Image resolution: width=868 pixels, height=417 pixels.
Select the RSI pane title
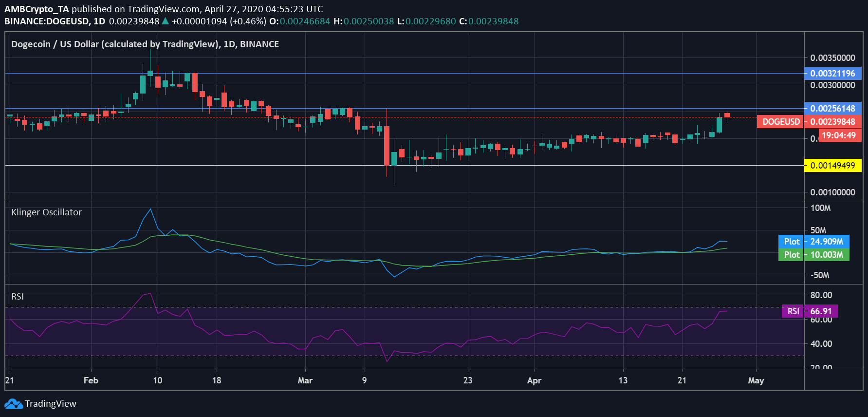pyautogui.click(x=18, y=297)
